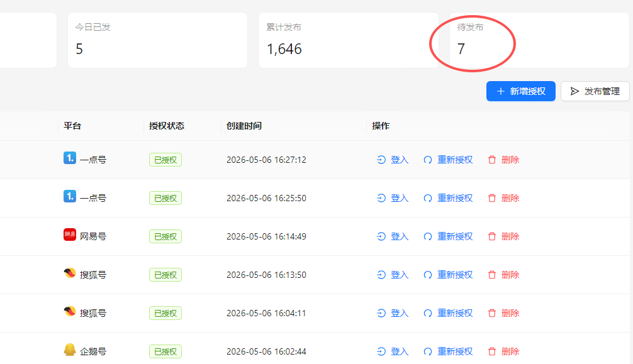Click the paper-plane icon in 发布管理
The height and width of the screenshot is (364, 633).
pyautogui.click(x=574, y=91)
